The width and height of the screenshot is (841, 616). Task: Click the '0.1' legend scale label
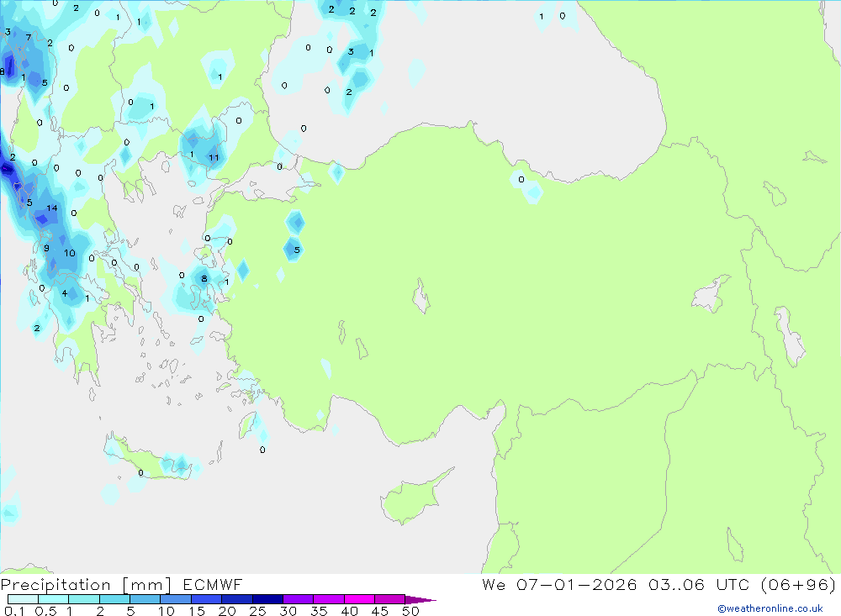[x=14, y=611]
